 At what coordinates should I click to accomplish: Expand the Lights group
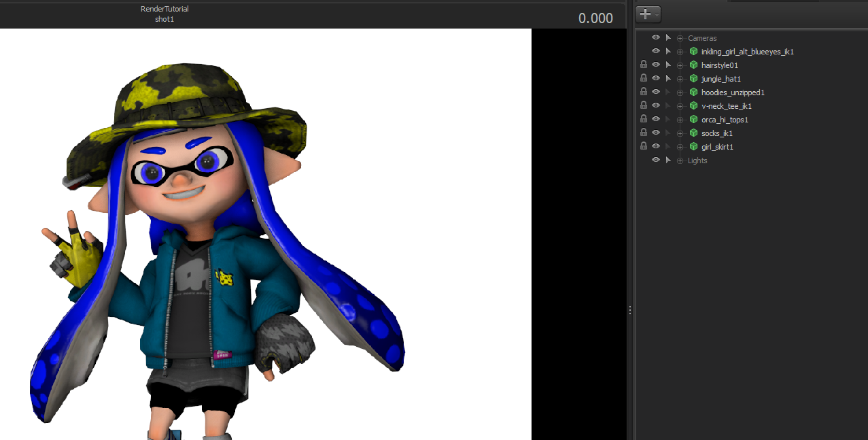(680, 160)
